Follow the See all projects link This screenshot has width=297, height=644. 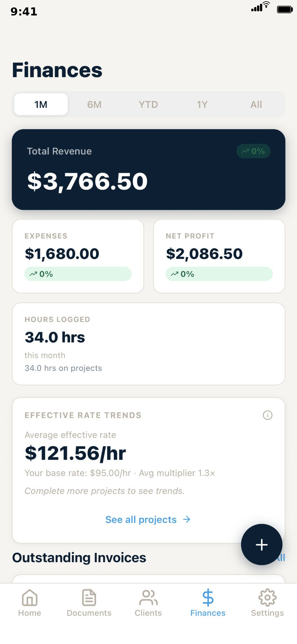coord(141,519)
